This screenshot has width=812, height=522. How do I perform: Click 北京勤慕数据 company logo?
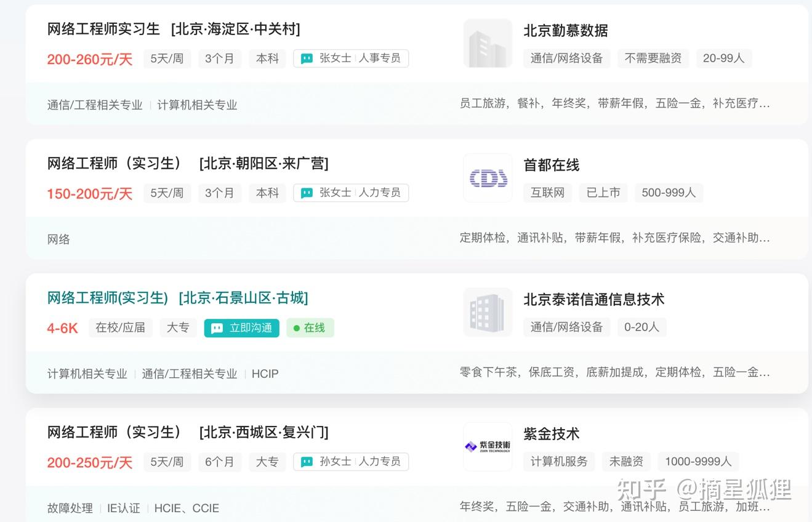point(488,43)
